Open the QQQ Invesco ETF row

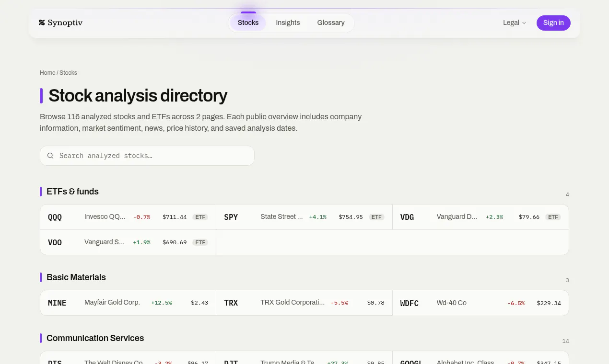128,217
